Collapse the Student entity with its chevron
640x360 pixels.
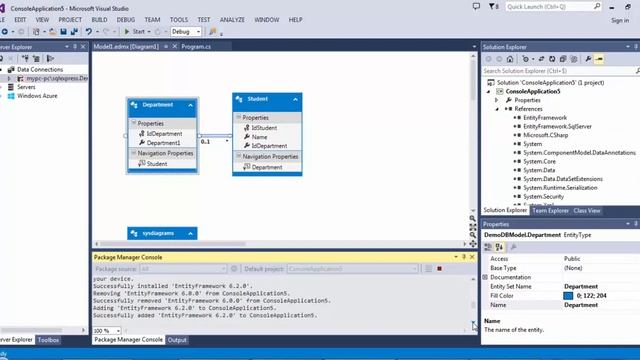(295, 99)
